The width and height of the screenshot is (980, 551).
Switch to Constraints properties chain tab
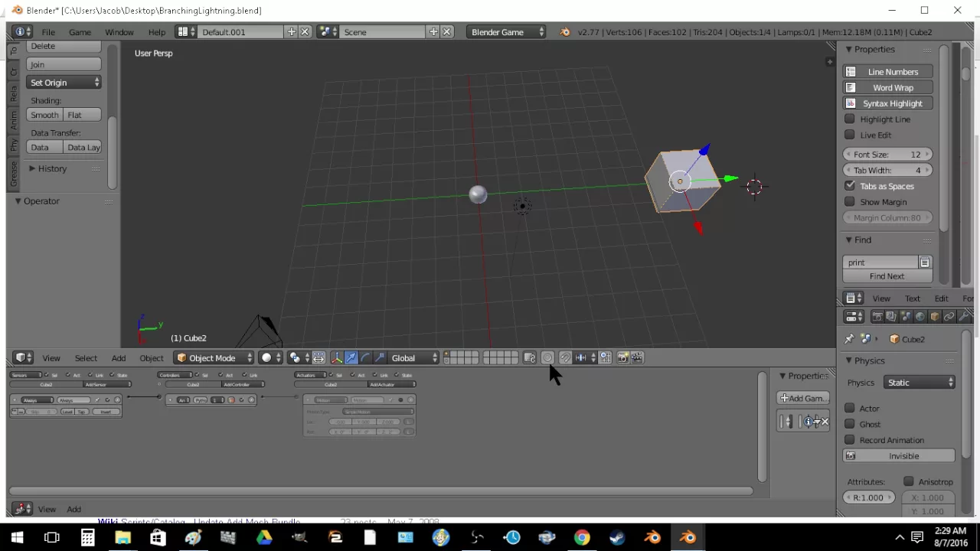949,317
